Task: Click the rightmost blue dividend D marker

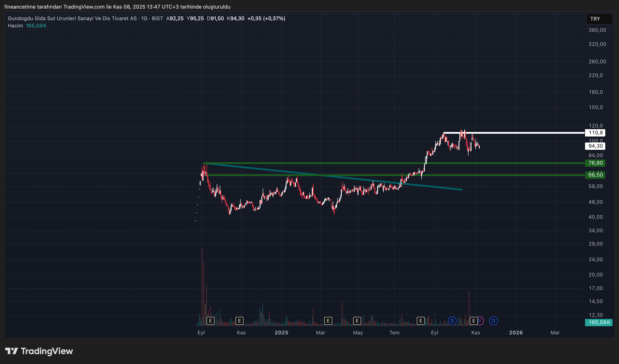Action: tap(493, 321)
